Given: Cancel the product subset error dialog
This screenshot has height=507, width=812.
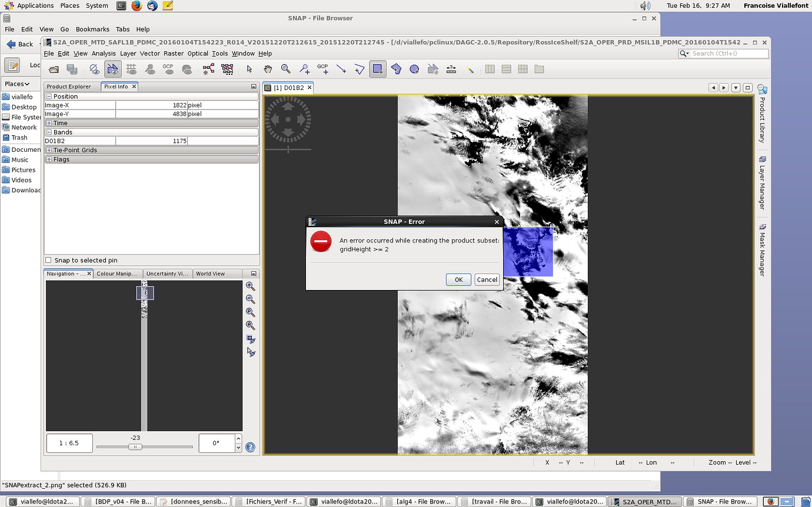Looking at the screenshot, I should click(487, 279).
